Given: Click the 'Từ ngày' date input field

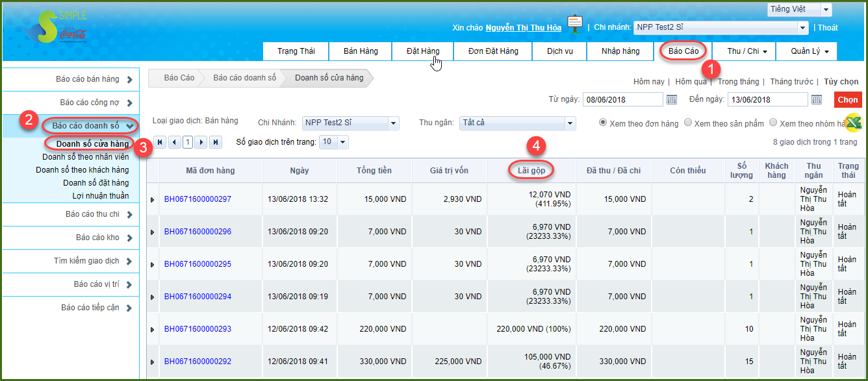Looking at the screenshot, I should pyautogui.click(x=622, y=99).
